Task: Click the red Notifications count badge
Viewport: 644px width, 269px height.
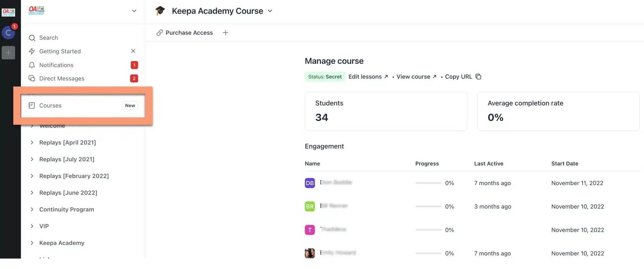Action: click(134, 65)
